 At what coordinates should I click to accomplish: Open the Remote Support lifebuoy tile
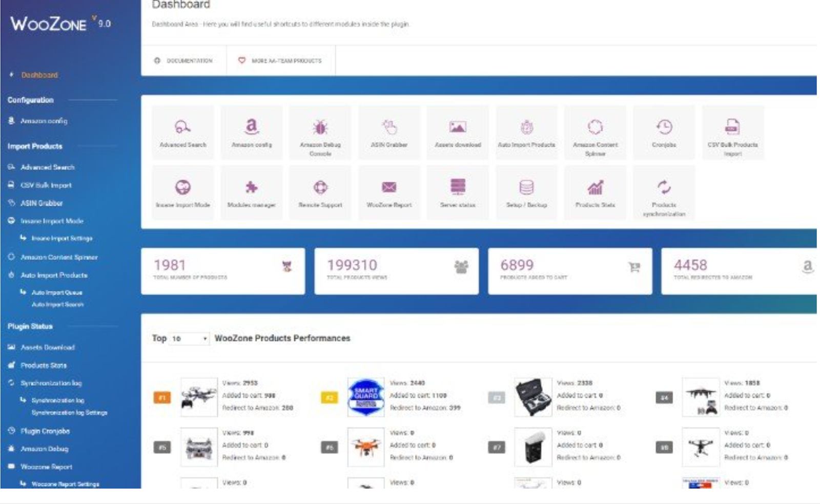[320, 193]
